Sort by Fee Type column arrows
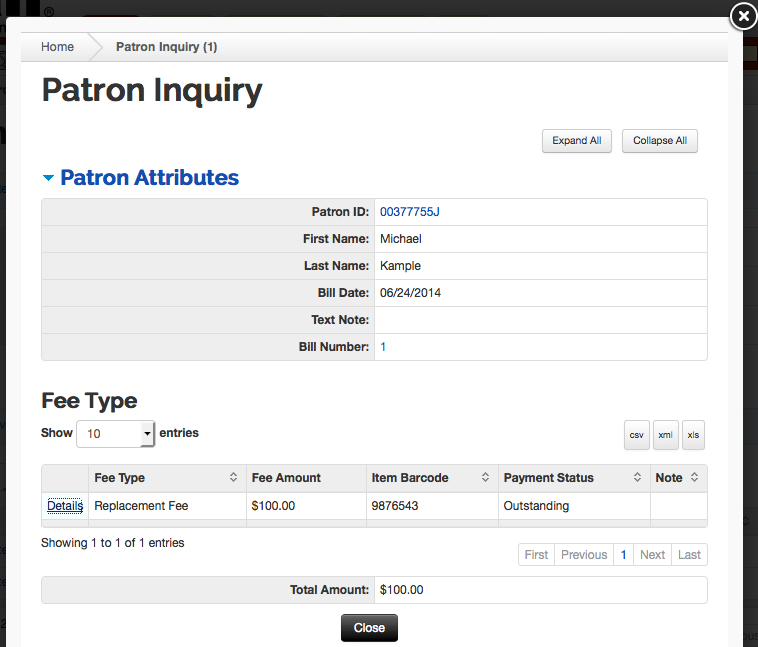This screenshot has width=758, height=647. [x=233, y=477]
